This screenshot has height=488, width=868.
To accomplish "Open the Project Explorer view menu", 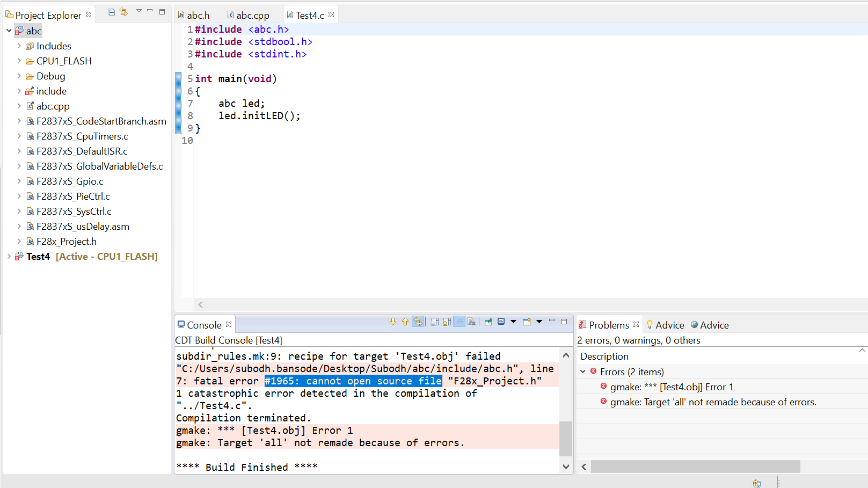I will 138,11.
